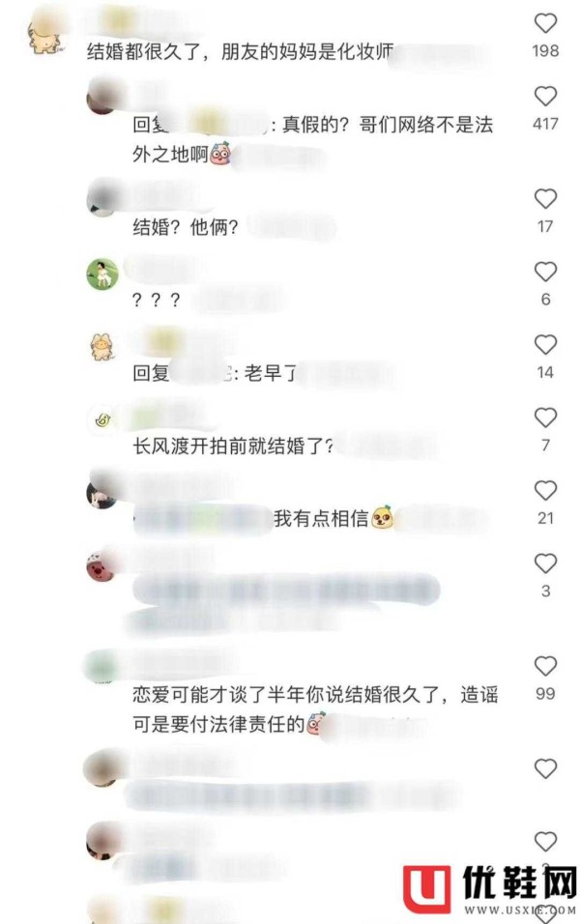This screenshot has width=580, height=924.
Task: Tap heart beside the '？？？' comment
Action: tap(545, 272)
